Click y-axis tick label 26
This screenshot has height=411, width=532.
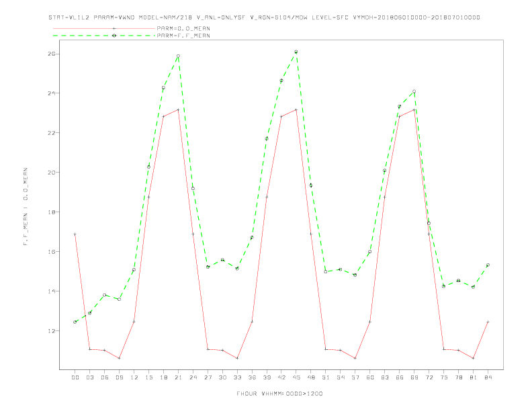pyautogui.click(x=51, y=54)
